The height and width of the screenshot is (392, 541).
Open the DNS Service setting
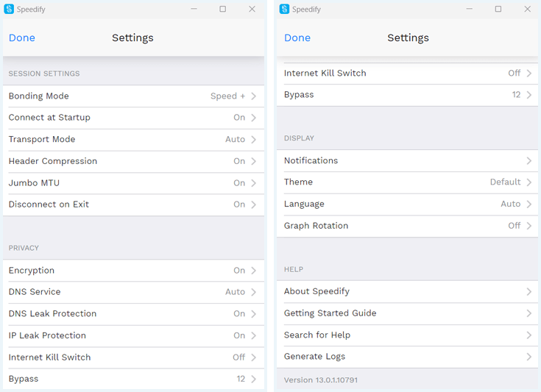pyautogui.click(x=133, y=292)
